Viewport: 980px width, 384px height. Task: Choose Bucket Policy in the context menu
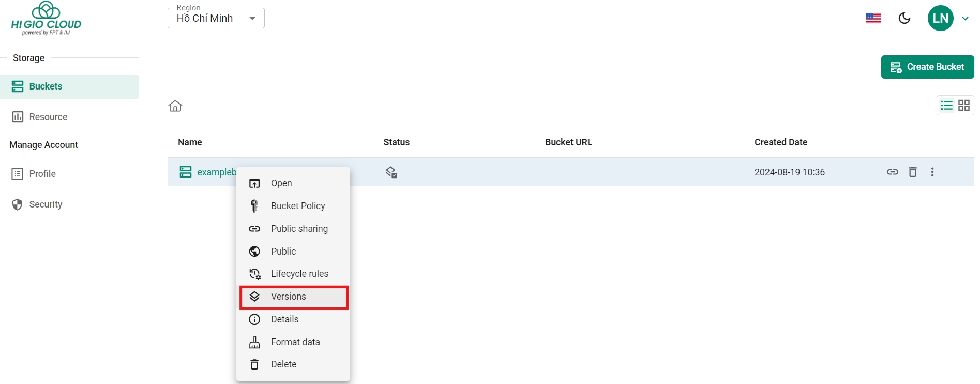coord(297,206)
